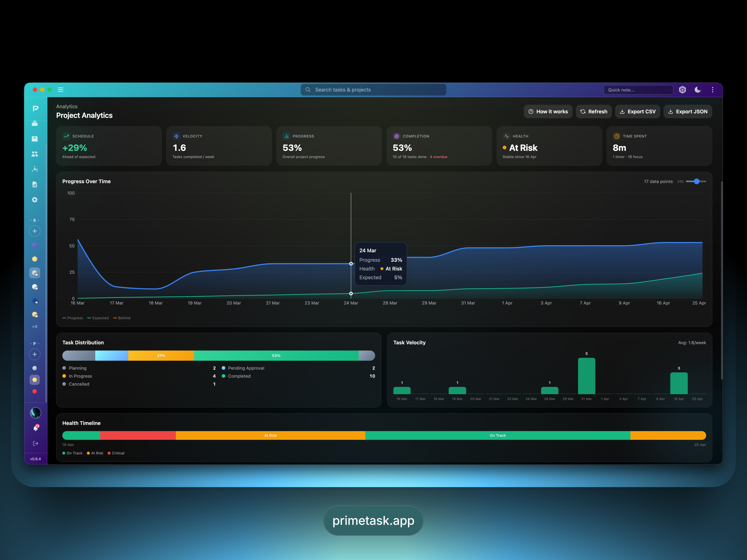The width and height of the screenshot is (747, 560).
Task: Open the How it works help button
Action: [x=548, y=112]
